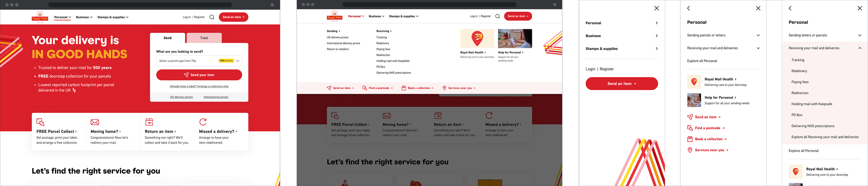
Task: Click Redirection under Receiving in mega menu
Action: point(383,55)
